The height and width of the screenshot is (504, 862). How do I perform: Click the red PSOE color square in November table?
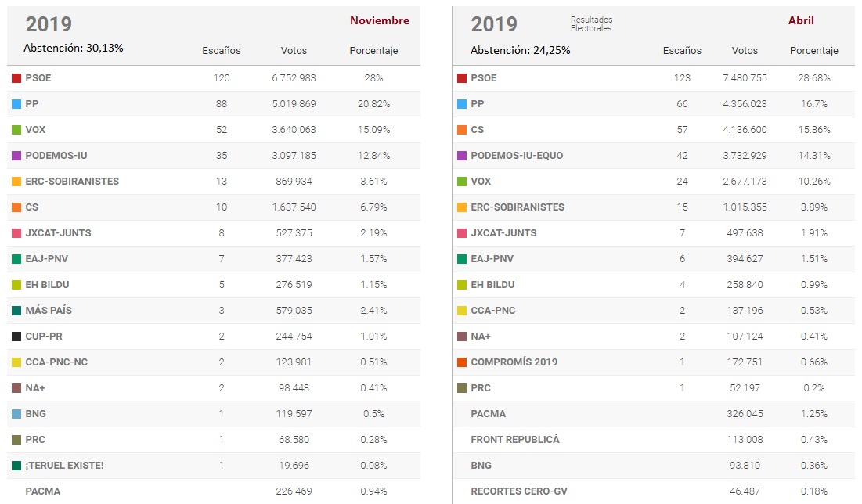16,78
